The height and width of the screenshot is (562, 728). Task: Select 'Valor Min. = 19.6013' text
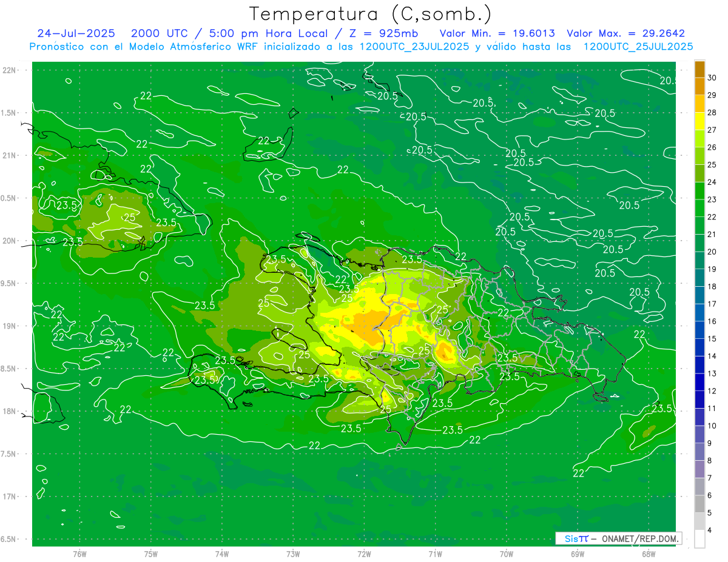click(x=497, y=33)
